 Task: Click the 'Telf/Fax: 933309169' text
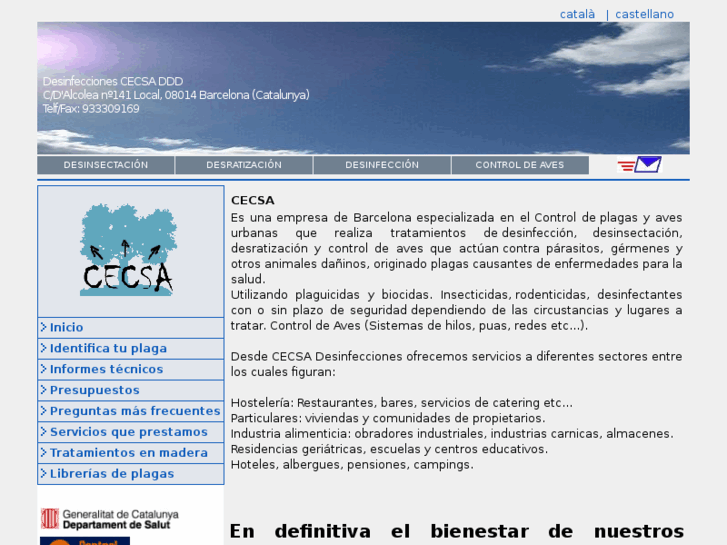(x=91, y=109)
